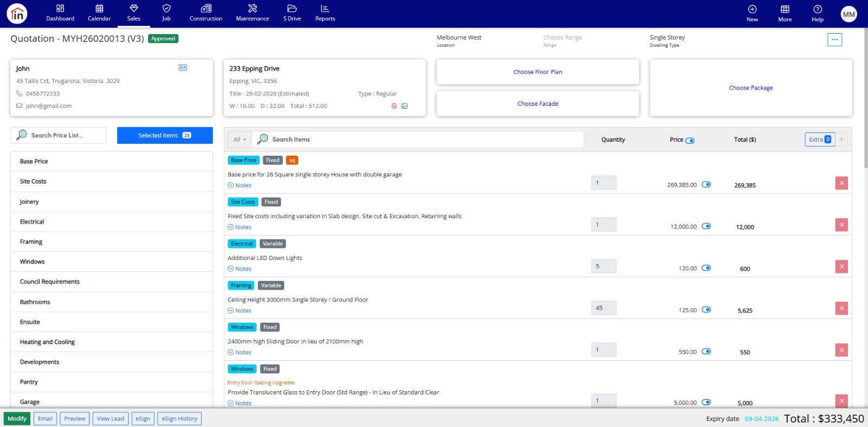Open the Maintenance module icon
Image resolution: width=868 pixels, height=427 pixels.
(x=252, y=9)
